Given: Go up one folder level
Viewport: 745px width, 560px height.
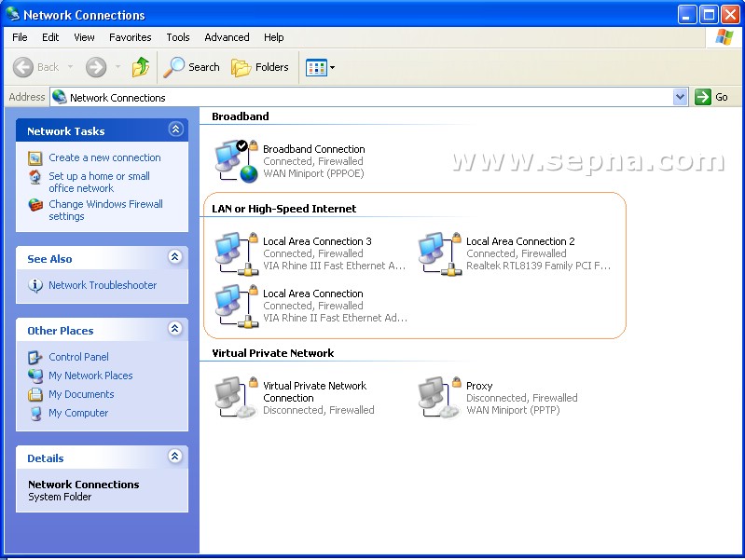Looking at the screenshot, I should (141, 67).
